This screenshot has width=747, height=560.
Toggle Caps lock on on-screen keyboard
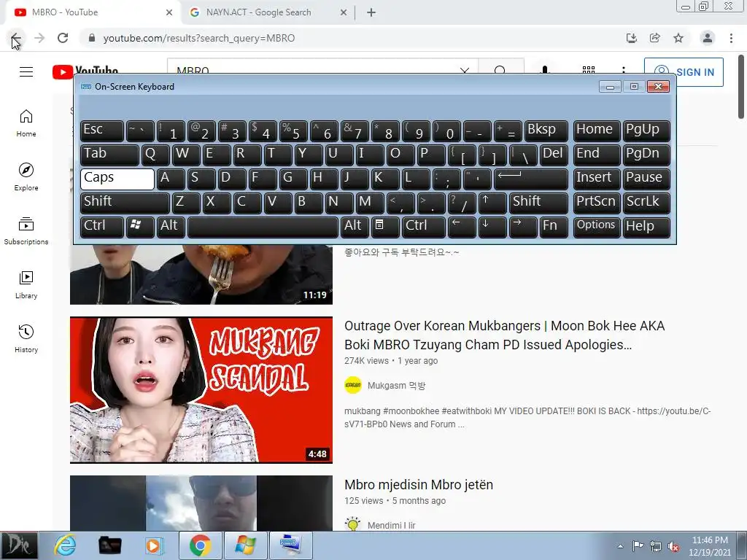(117, 179)
